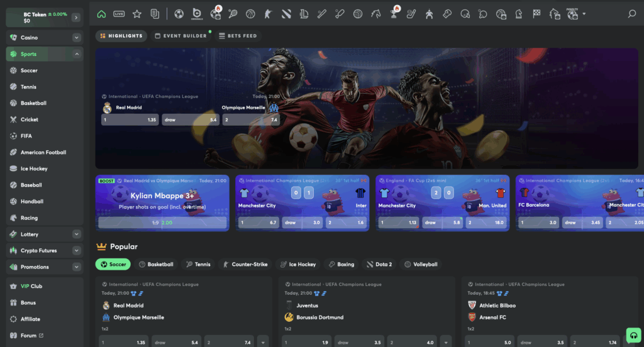Collapse the Sports sidebar section
644x347 pixels.
tap(76, 54)
